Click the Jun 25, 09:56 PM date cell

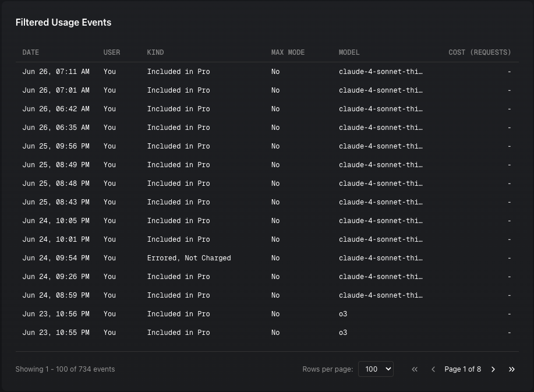(56, 146)
